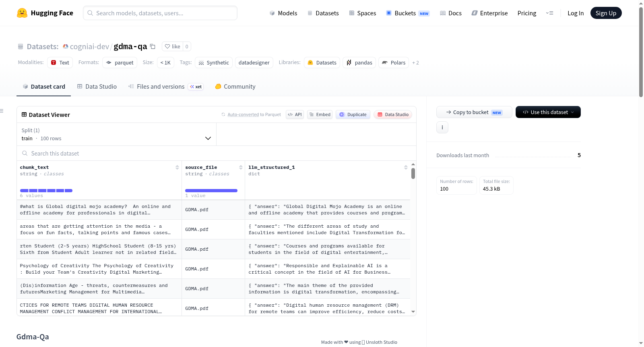Select the row starting '#what is Global digital'
Screen dimensions: 644x347
click(213, 210)
